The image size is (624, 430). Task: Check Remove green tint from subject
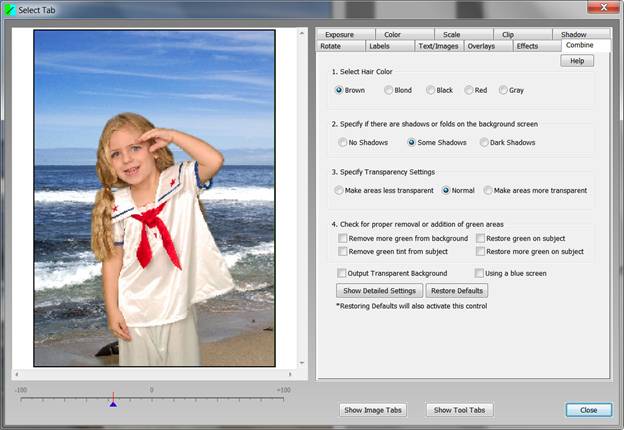pyautogui.click(x=343, y=252)
